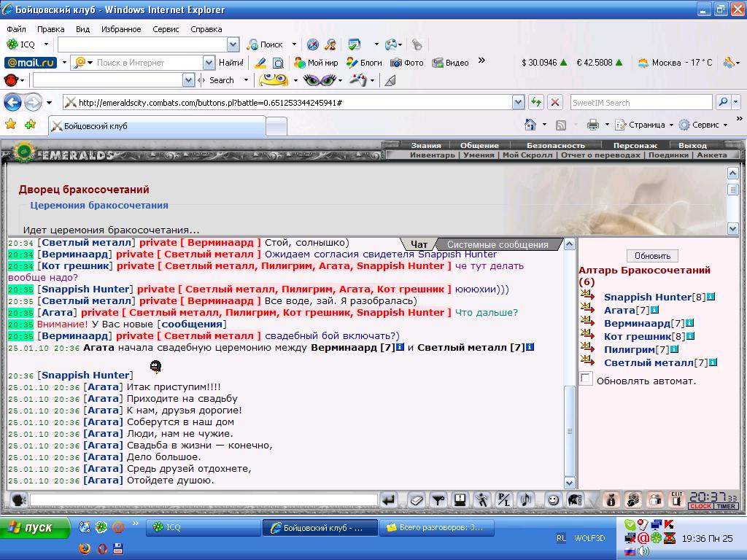Screen dimensions: 747x560
Task: Click info icon next to Snappish Hunter
Action: tap(711, 297)
